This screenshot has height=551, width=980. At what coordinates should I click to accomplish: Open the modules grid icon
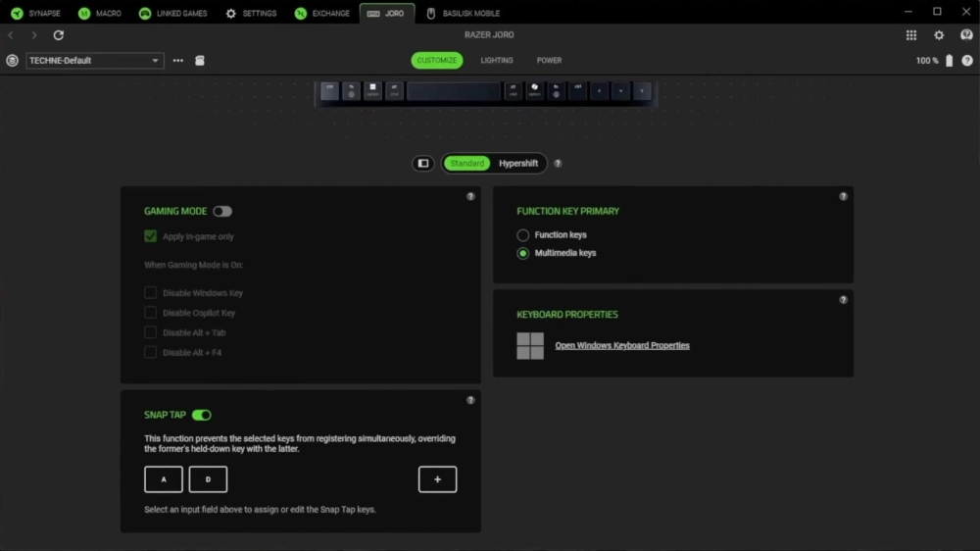coord(911,35)
